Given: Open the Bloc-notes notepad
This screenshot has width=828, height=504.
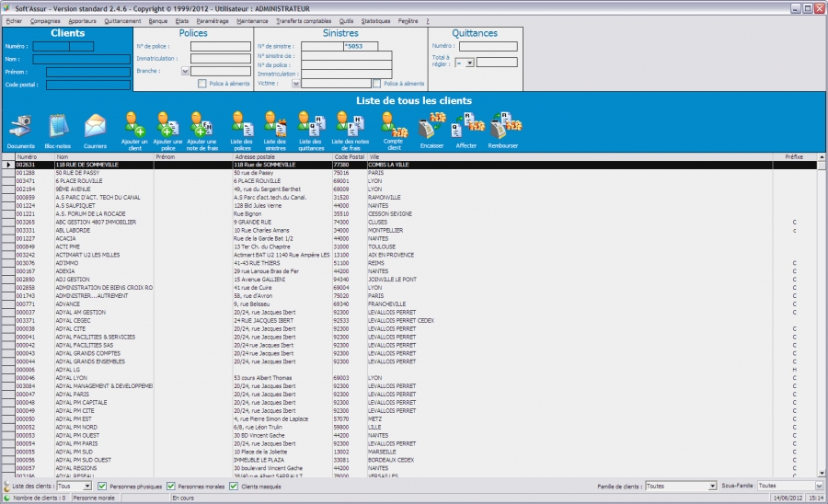Looking at the screenshot, I should click(x=58, y=127).
